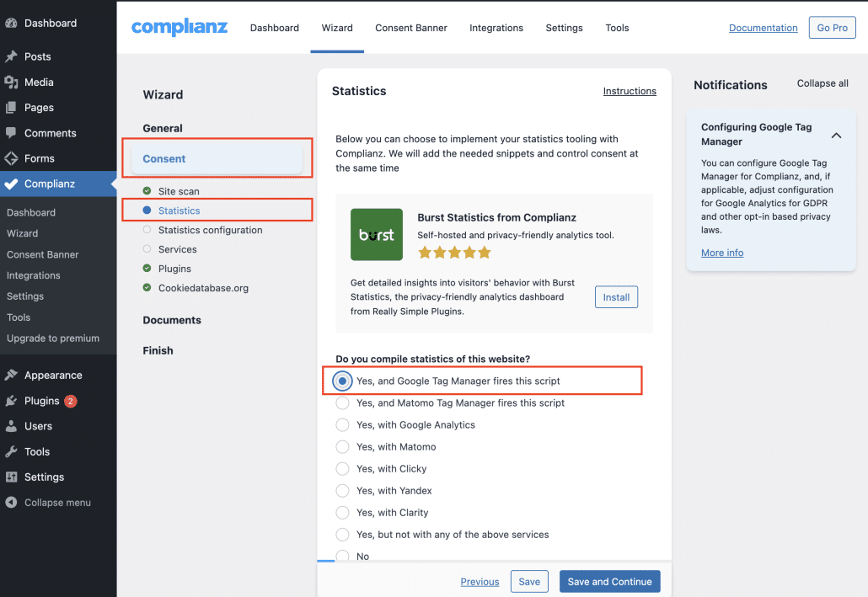This screenshot has width=868, height=597.
Task: Open the Consent wizard section
Action: click(217, 159)
